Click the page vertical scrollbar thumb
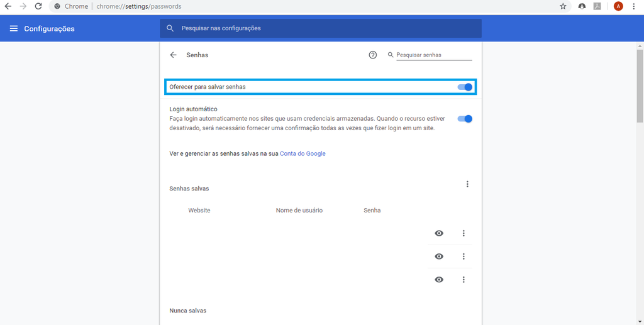The height and width of the screenshot is (325, 644). tap(640, 85)
